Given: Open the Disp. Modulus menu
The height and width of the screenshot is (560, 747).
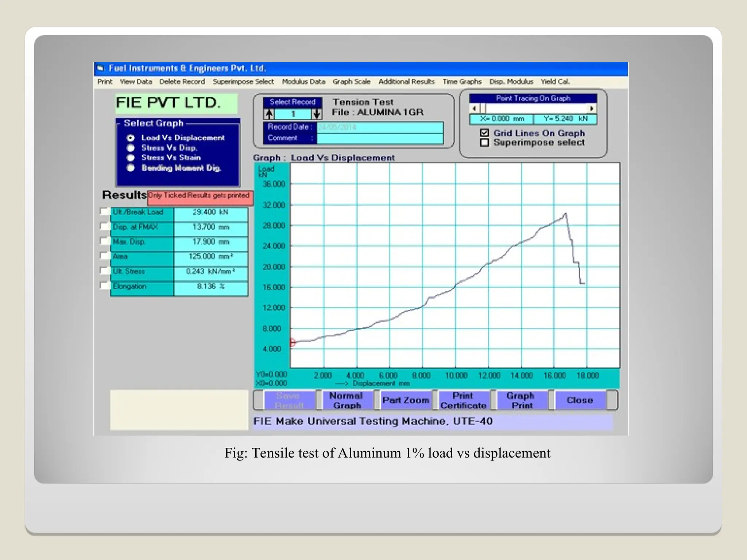Looking at the screenshot, I should pos(511,82).
